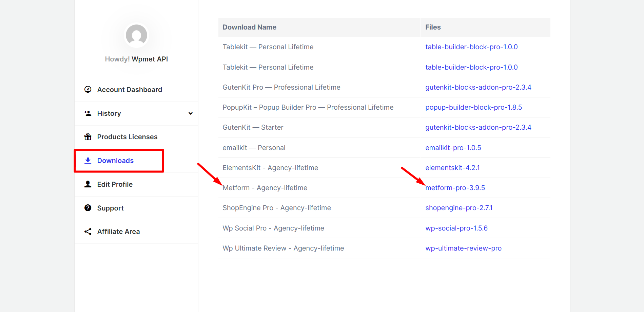Click the profile avatar image

pyautogui.click(x=136, y=35)
